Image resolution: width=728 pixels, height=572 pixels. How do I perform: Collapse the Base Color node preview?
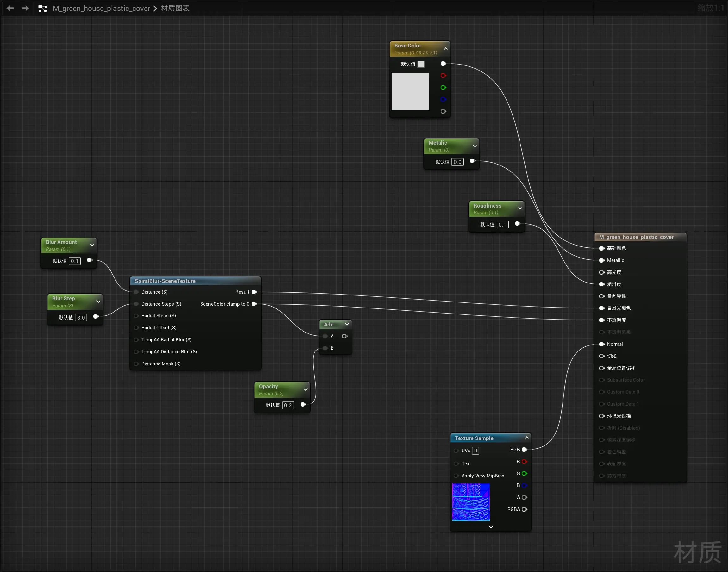point(446,49)
